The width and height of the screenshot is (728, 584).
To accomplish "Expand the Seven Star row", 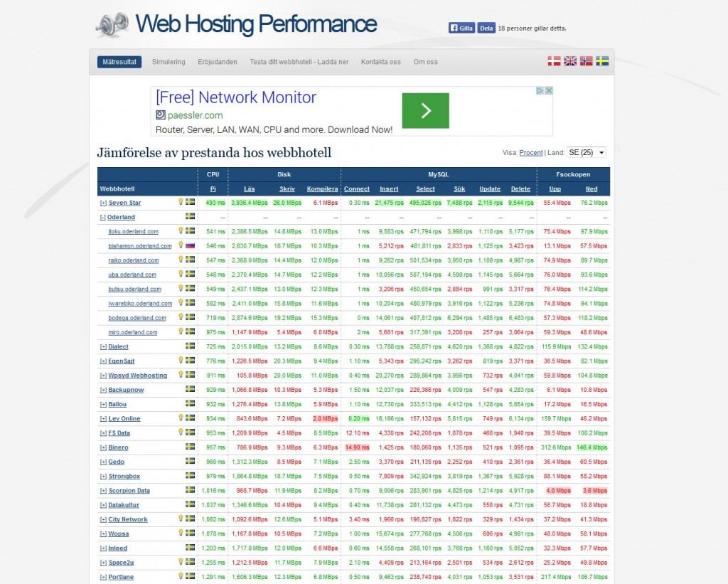I will tap(103, 203).
